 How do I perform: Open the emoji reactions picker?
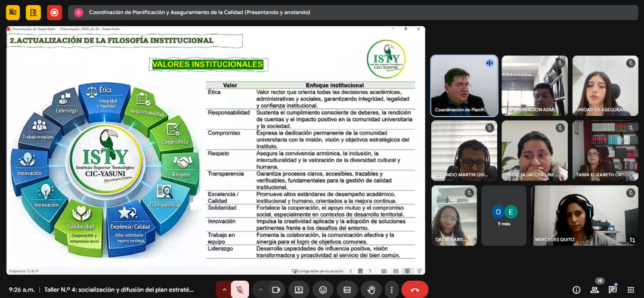click(x=323, y=290)
